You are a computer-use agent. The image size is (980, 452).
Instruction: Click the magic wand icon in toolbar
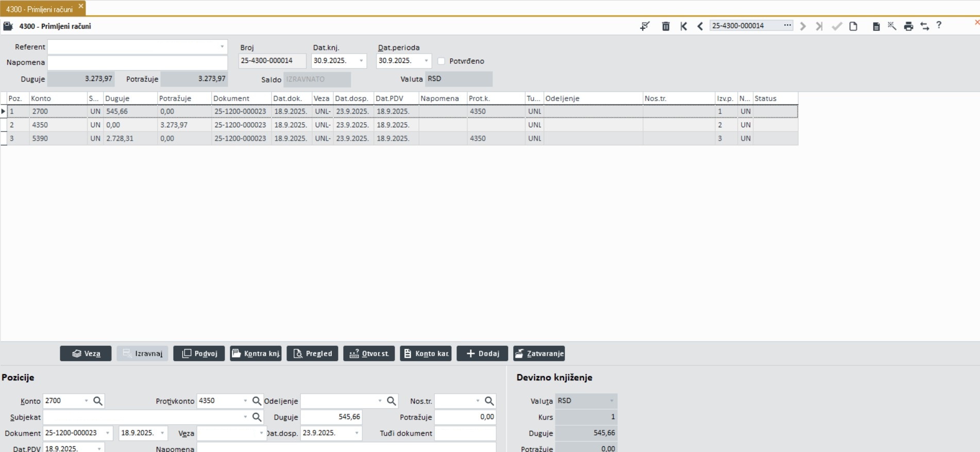[x=892, y=26]
